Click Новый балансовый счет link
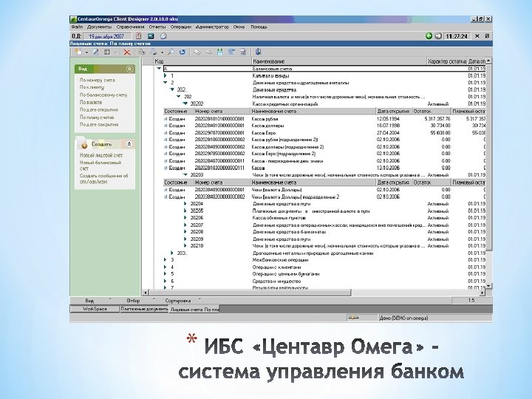This screenshot has width=532, height=399. pyautogui.click(x=100, y=166)
